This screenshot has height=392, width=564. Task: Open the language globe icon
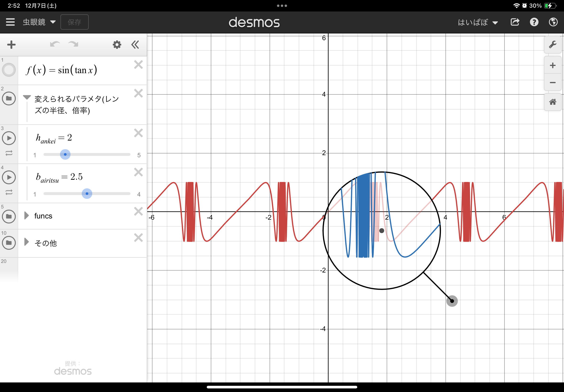point(553,22)
